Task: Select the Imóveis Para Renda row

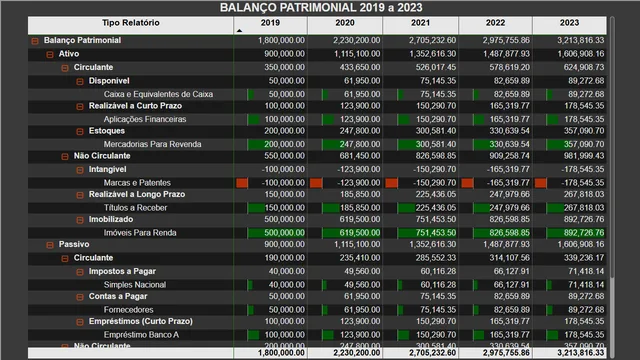Action: point(317,233)
